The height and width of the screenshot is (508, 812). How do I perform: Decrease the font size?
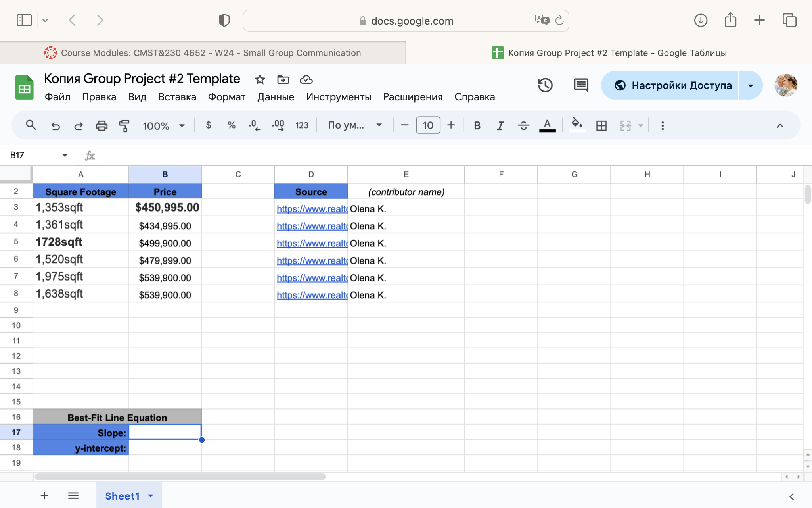404,125
